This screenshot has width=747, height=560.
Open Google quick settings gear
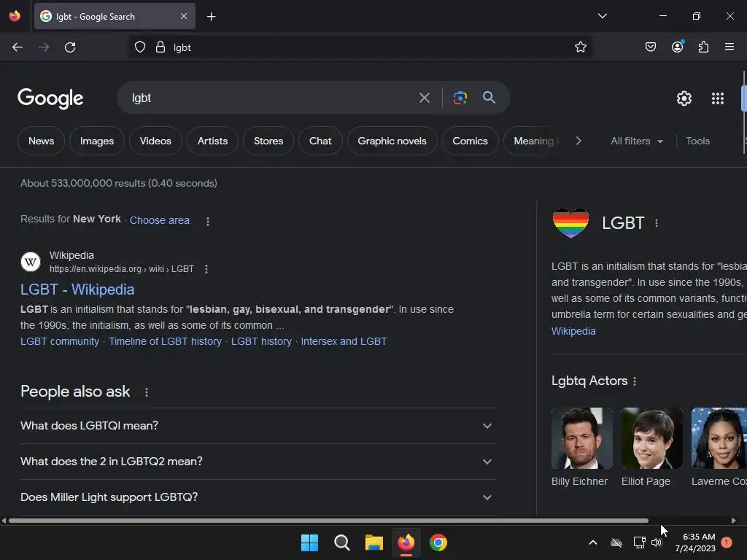point(684,98)
